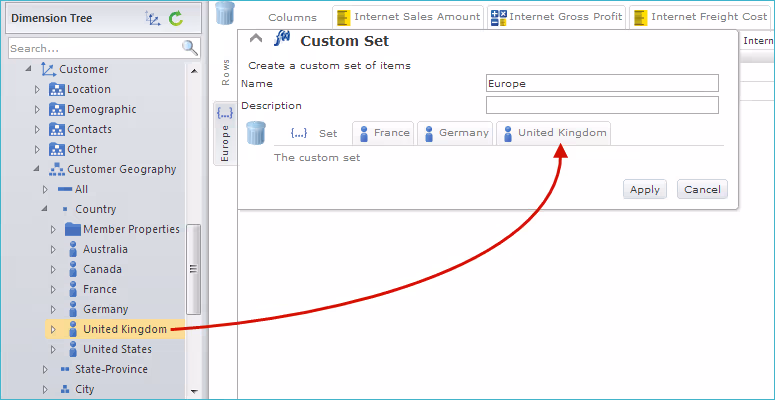Select the Internet Gross Profit column tab
This screenshot has width=775, height=400.
tap(556, 17)
